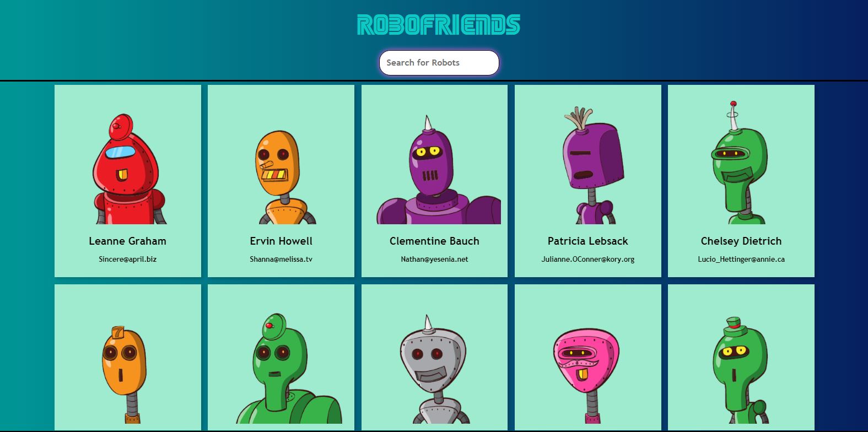Select the red robot avatar of Leanne Graham
868x432 pixels.
click(x=128, y=168)
